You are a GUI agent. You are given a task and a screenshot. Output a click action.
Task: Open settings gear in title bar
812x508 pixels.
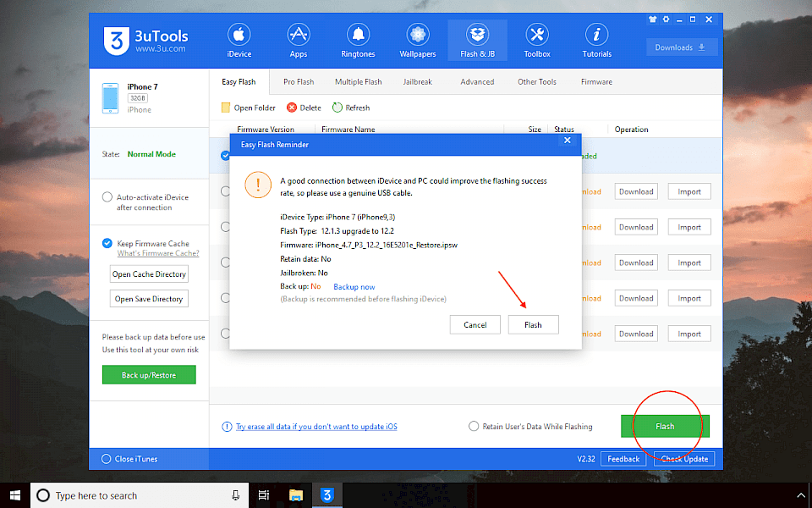tap(666, 19)
